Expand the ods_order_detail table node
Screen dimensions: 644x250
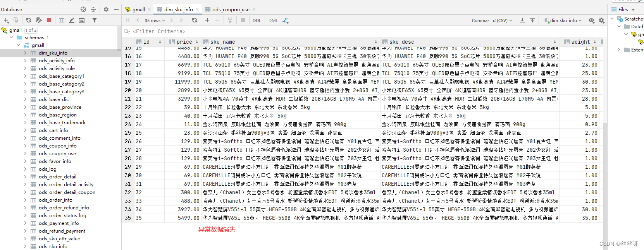(x=25, y=177)
